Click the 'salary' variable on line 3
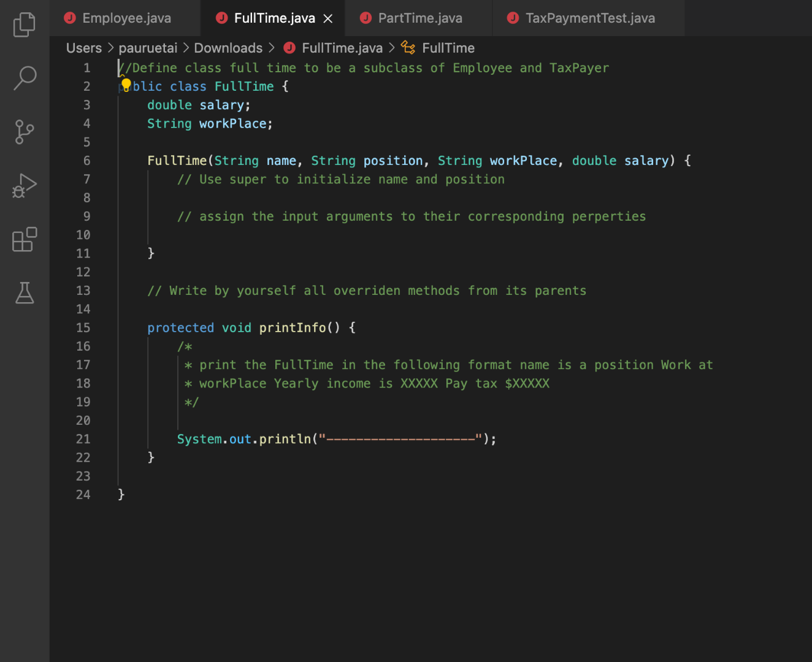The height and width of the screenshot is (662, 812). tap(221, 105)
